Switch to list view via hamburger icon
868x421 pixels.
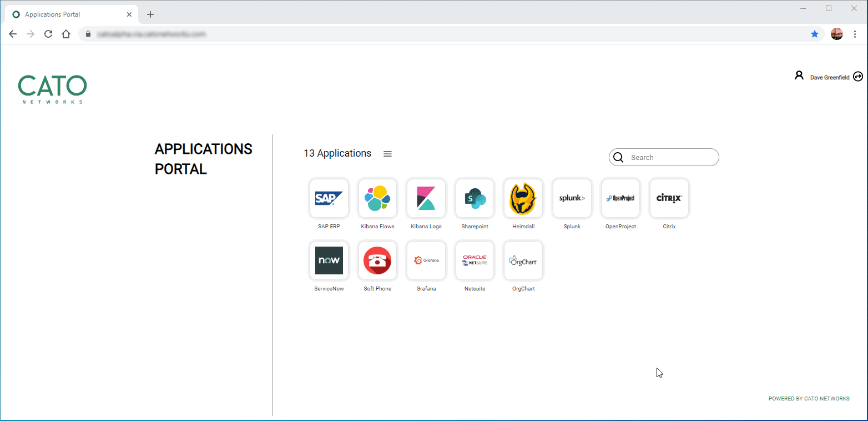(387, 154)
